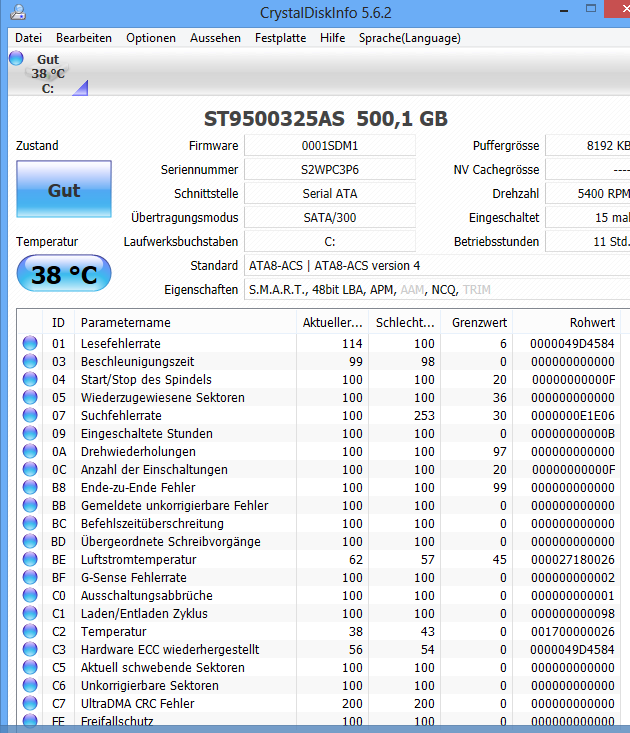This screenshot has height=733, width=630.
Task: Click status orb for Drehwiederholungen row
Action: point(30,451)
